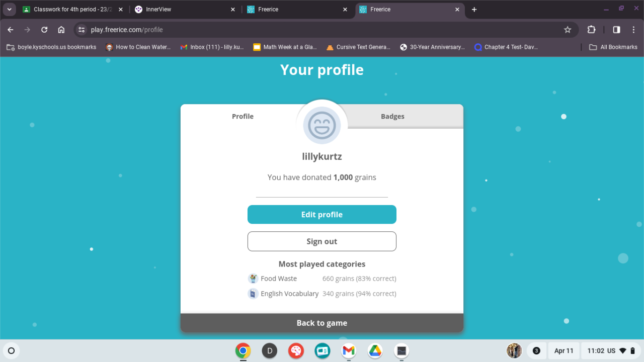Click the Food Waste category label
The width and height of the screenshot is (644, 362).
click(279, 279)
